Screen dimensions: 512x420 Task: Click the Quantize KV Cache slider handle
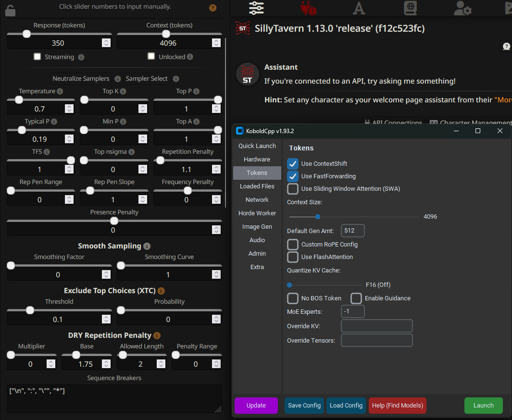pyautogui.click(x=289, y=285)
